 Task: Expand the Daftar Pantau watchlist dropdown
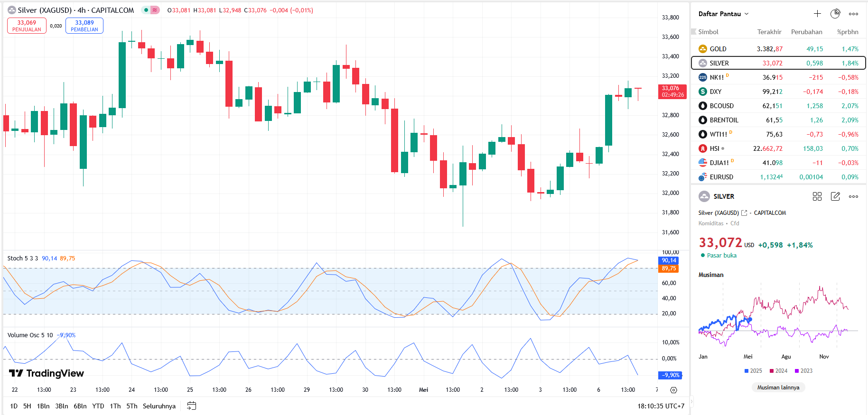[723, 14]
